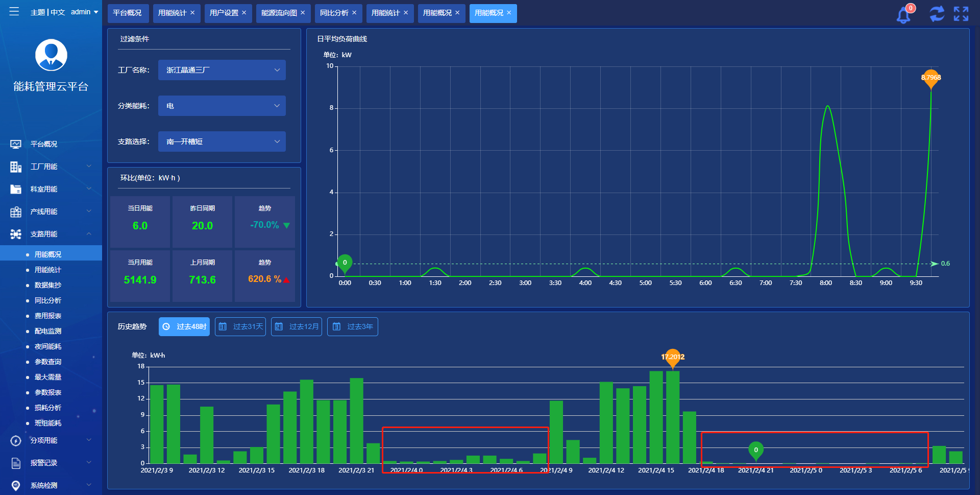Close the 用户设置 tab
This screenshot has width=980, height=495.
point(244,13)
